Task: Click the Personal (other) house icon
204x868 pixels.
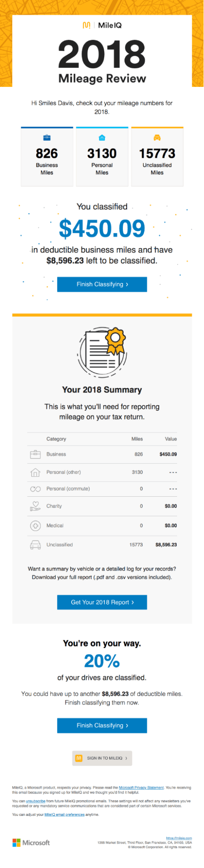Action: coord(35,472)
